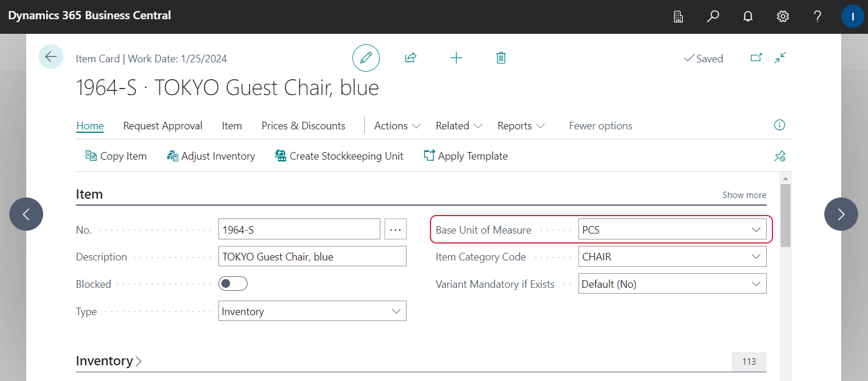Screen dimensions: 868x381
Task: Open the Item tab
Action: (232, 126)
